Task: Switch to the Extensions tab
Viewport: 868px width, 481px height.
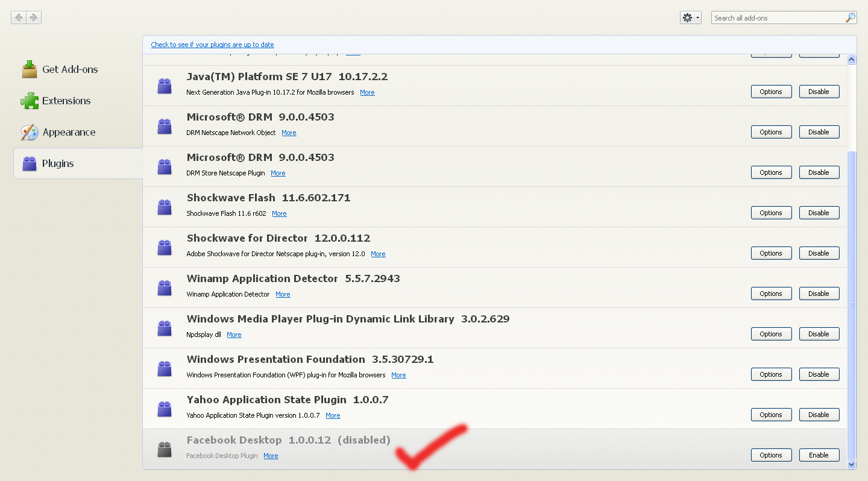Action: (x=66, y=101)
